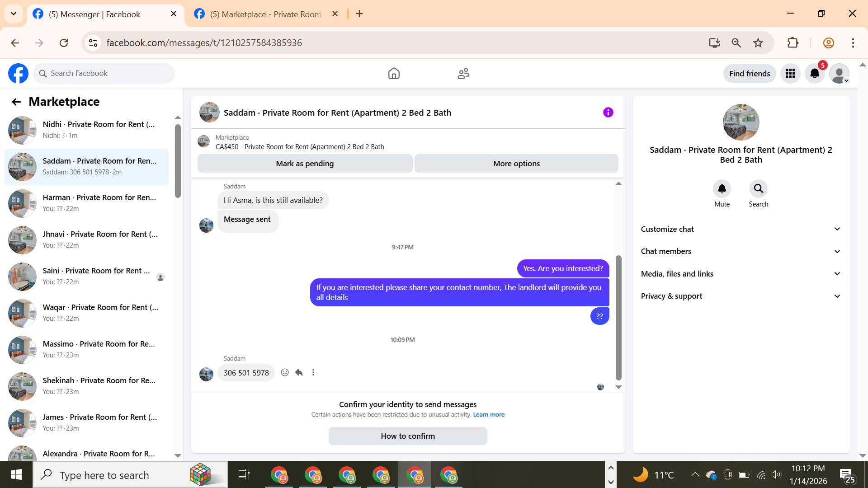This screenshot has height=488, width=868.
Task: Open the Friends icon in top navigation
Action: (463, 73)
